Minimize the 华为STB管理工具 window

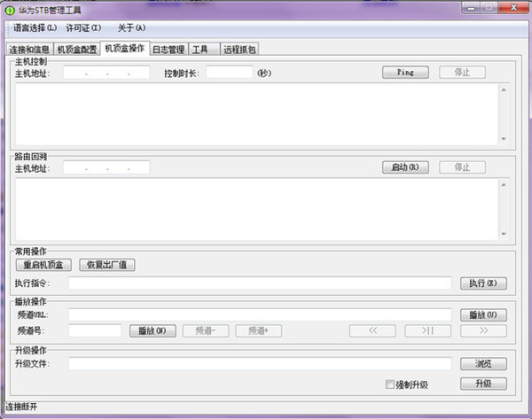(471, 7)
